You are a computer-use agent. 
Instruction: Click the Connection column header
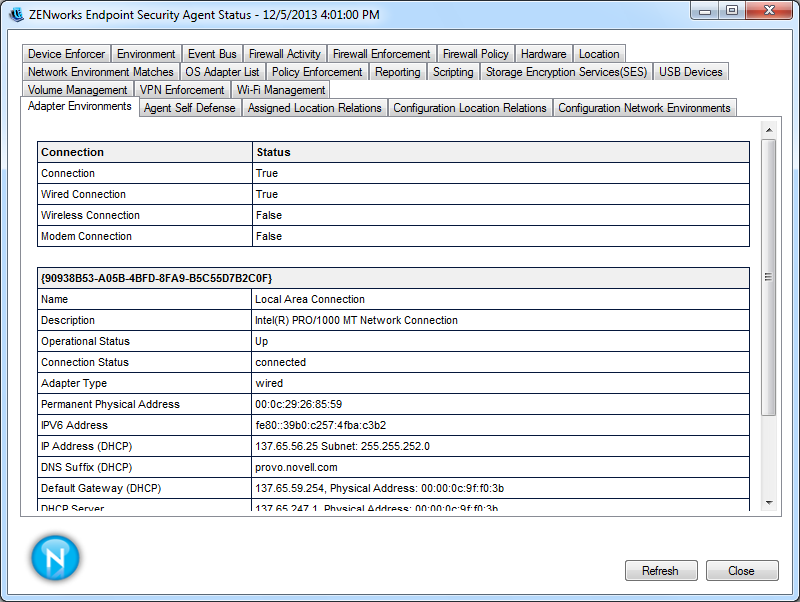click(x=145, y=152)
